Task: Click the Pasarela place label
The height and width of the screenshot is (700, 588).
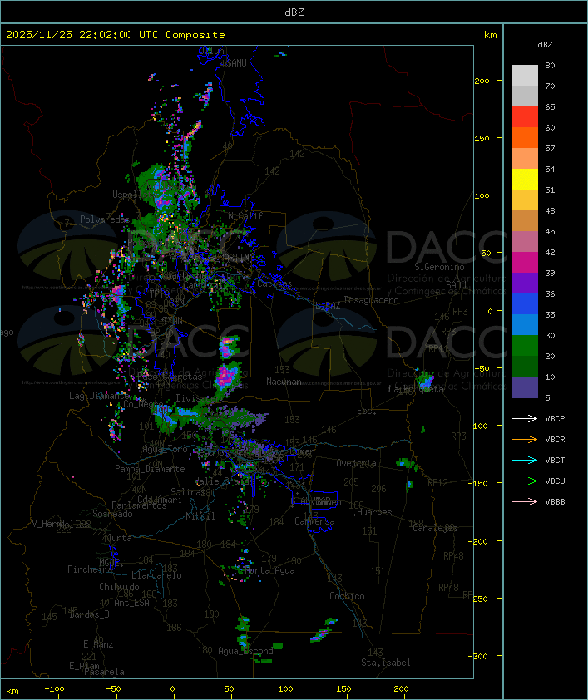Action: point(104,672)
